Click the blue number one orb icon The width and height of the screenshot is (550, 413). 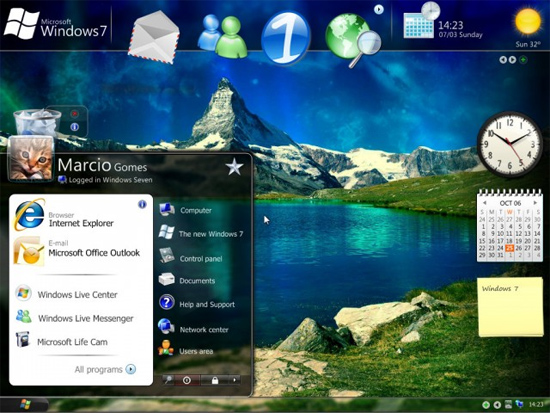point(286,38)
